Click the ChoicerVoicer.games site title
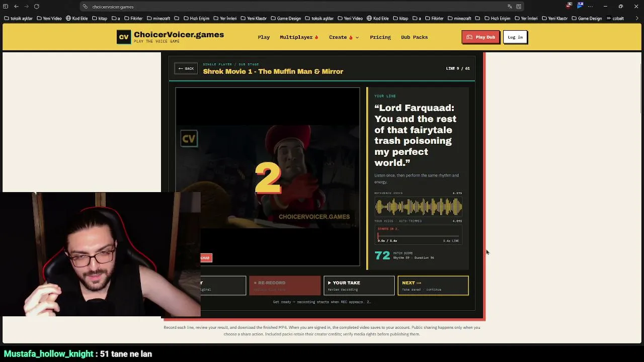Viewport: 644px width, 362px height. [x=179, y=35]
